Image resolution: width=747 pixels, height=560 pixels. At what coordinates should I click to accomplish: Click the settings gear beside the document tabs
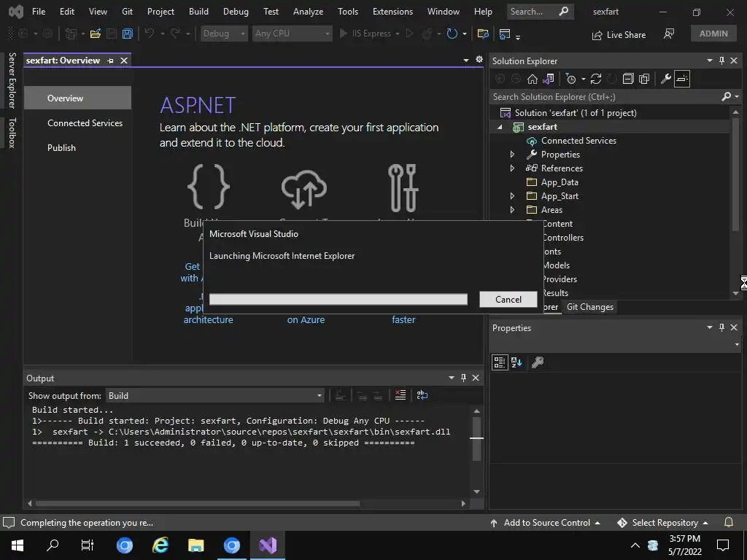click(x=479, y=60)
